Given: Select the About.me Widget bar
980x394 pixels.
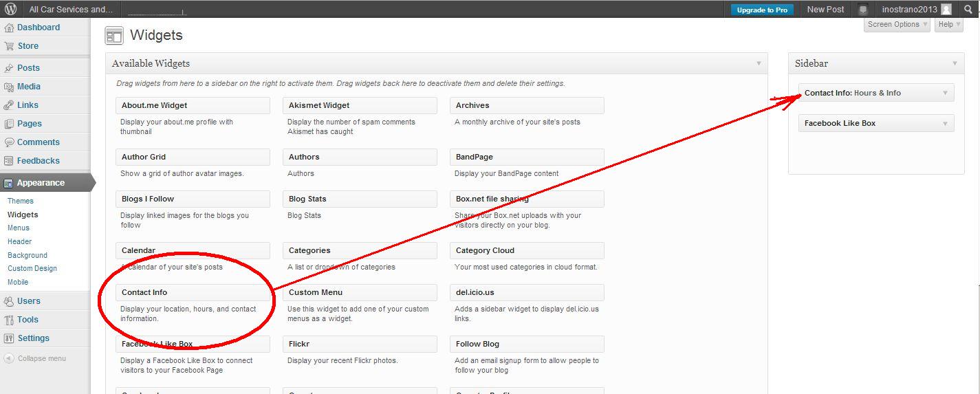Looking at the screenshot, I should click(x=193, y=105).
